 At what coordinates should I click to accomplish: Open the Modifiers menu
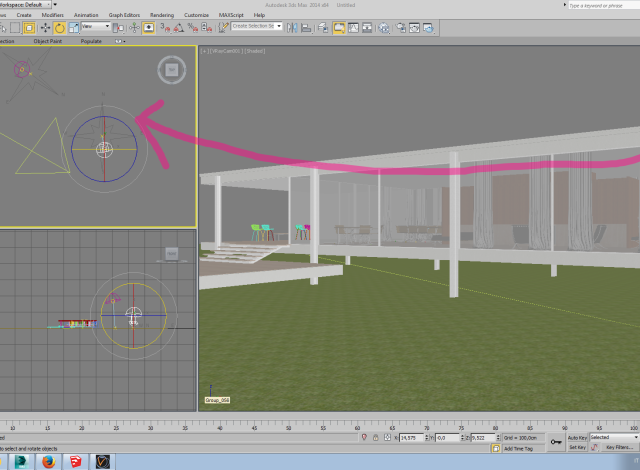point(53,15)
